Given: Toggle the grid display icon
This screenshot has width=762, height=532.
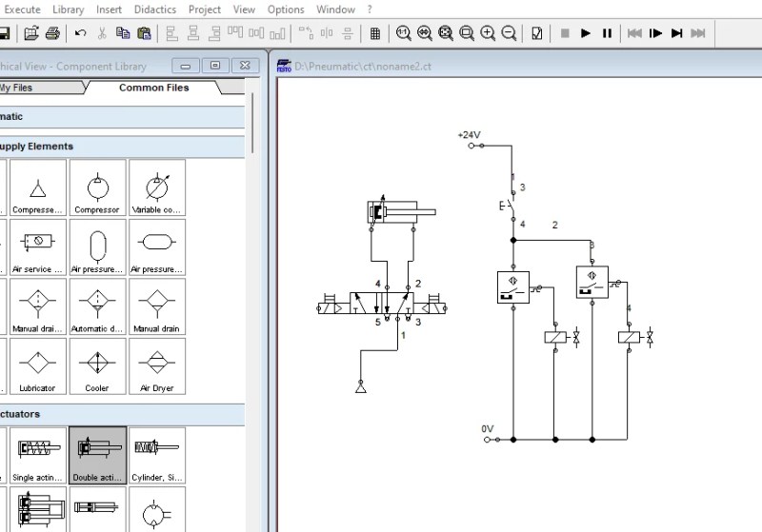Looking at the screenshot, I should click(x=375, y=33).
